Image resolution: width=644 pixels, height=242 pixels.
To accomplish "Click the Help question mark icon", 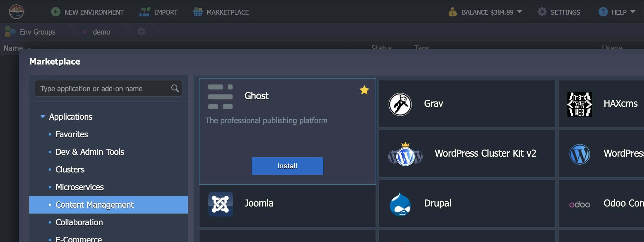I will 603,12.
